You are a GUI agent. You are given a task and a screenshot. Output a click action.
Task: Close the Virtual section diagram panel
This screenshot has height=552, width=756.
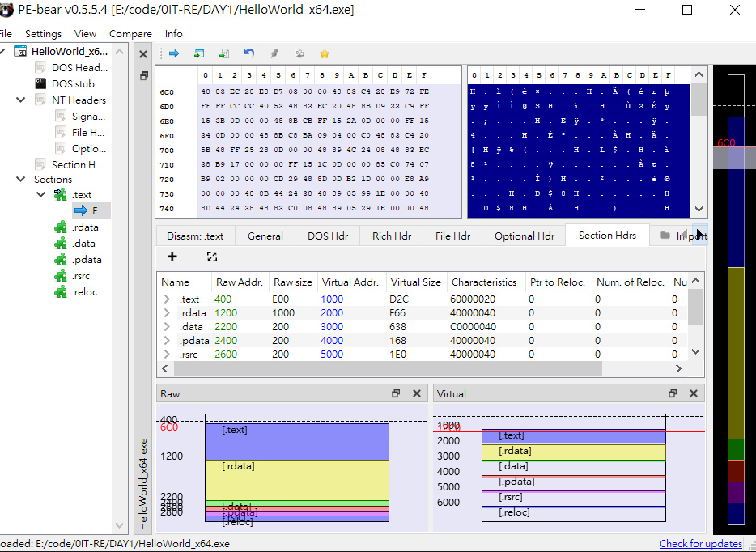click(694, 393)
